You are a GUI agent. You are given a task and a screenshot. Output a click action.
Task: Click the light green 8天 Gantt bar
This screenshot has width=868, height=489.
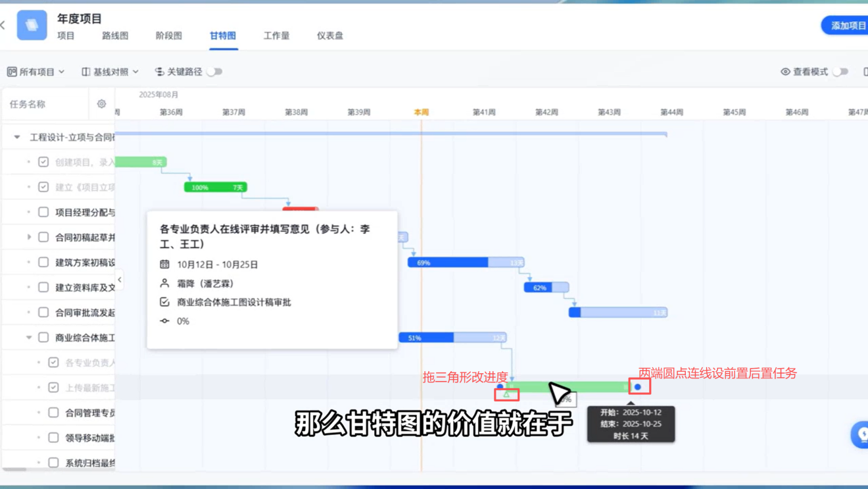click(x=141, y=162)
